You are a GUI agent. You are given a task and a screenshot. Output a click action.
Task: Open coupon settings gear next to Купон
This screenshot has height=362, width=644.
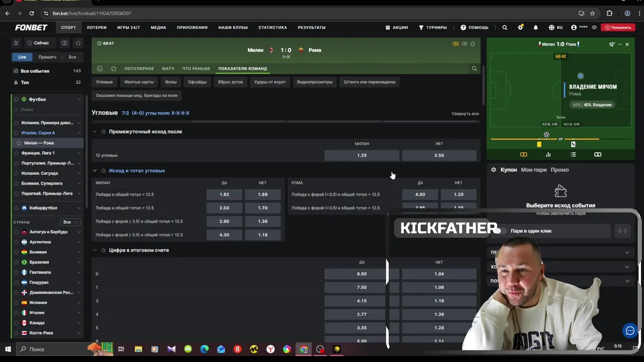tap(494, 170)
